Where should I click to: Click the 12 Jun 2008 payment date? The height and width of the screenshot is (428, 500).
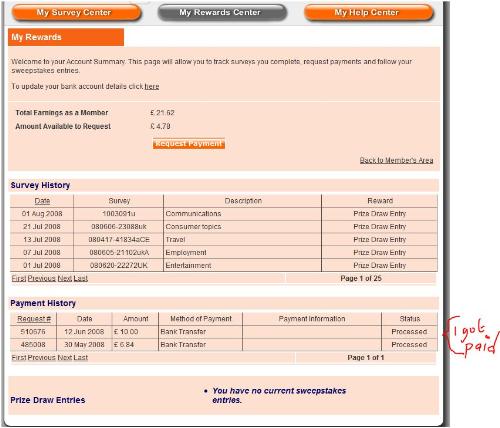coord(84,332)
